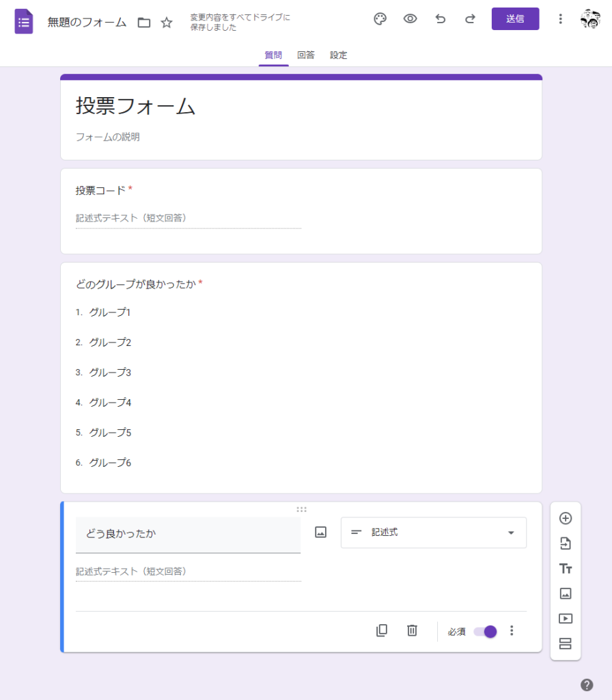Click the フォームの説明 description field
This screenshot has width=612, height=700.
pos(107,137)
